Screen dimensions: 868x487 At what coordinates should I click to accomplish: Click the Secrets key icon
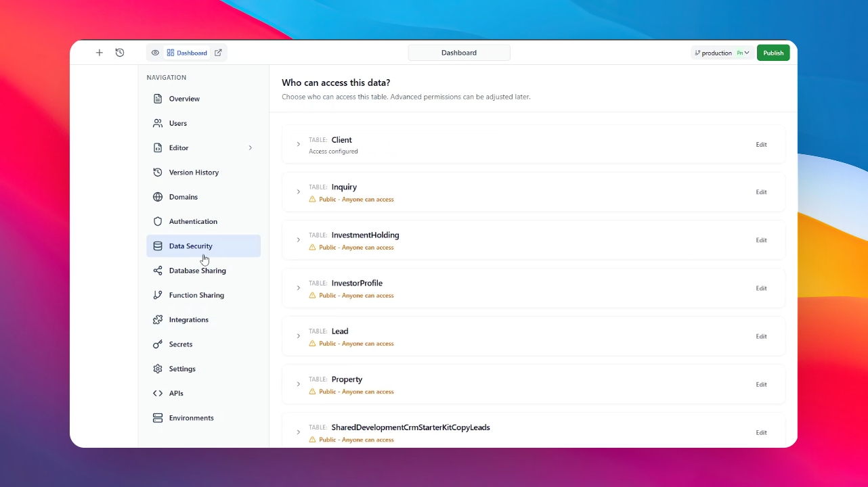click(x=158, y=344)
